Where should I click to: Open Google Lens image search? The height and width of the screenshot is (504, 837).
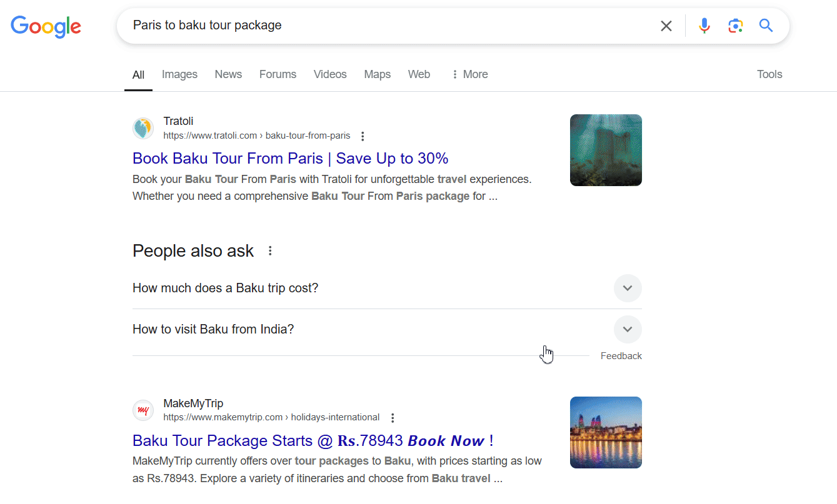click(735, 26)
